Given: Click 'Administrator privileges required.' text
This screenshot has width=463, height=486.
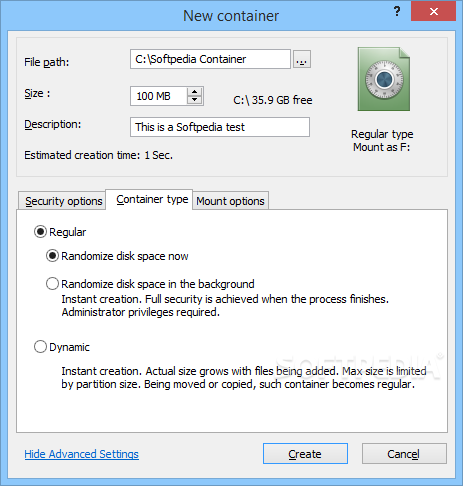Looking at the screenshot, I should point(141,312).
